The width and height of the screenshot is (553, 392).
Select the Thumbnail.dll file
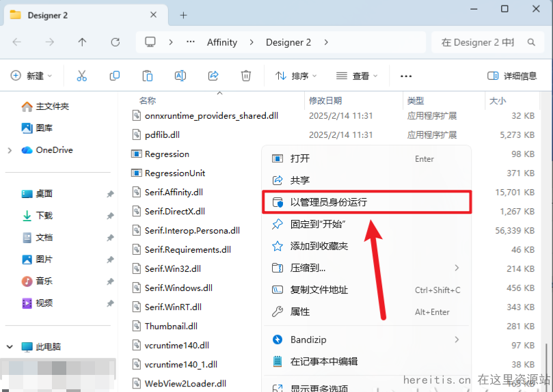pyautogui.click(x=171, y=326)
